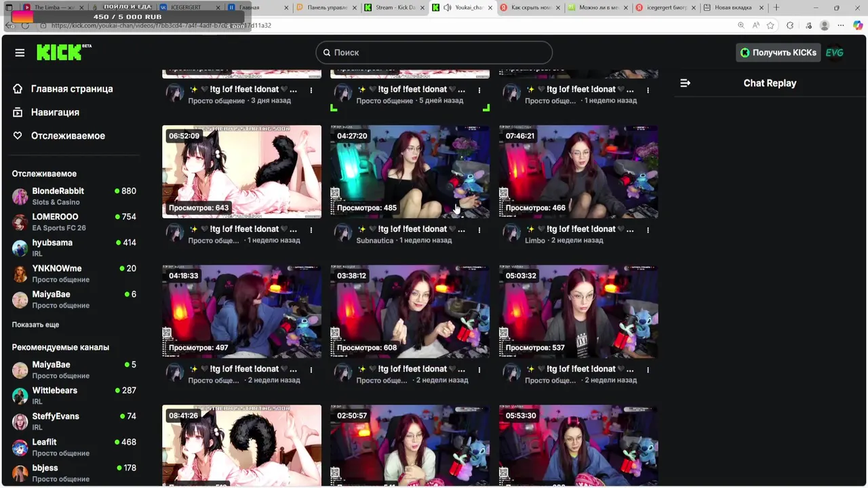
Task: Play the 07:46:21 Limbo video thumbnail
Action: [x=578, y=171]
